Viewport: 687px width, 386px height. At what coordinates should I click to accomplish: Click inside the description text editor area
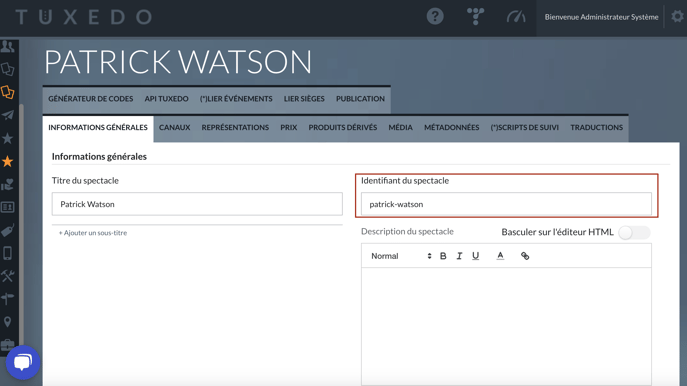(506, 326)
